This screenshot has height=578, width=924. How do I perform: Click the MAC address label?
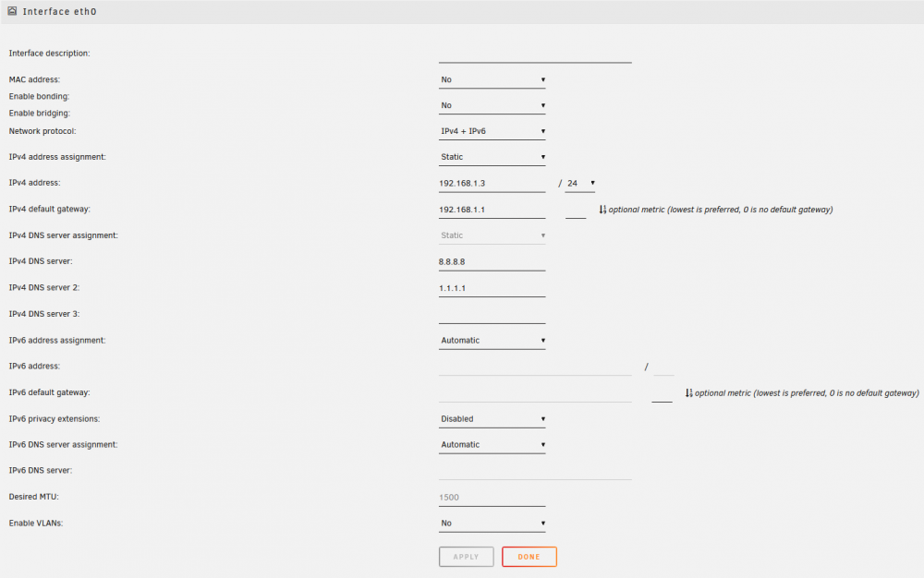(x=34, y=79)
